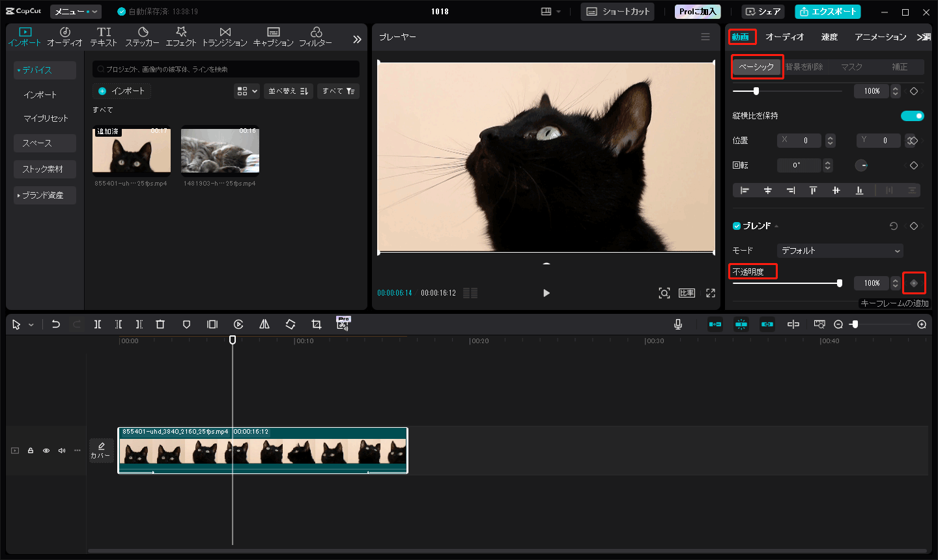
Task: Zoom out the timeline
Action: [x=838, y=324]
